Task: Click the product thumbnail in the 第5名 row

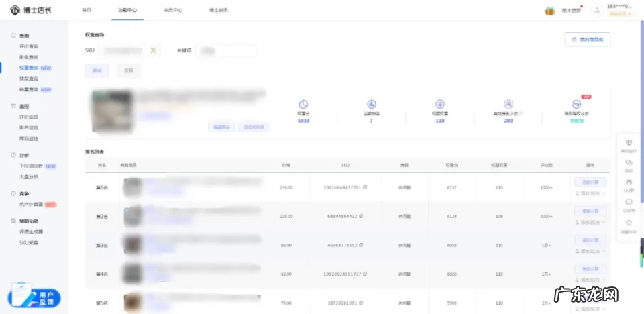Action: 133,302
